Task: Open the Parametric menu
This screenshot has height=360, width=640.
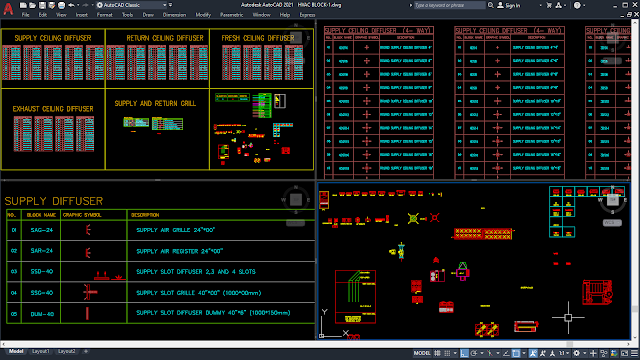Action: tap(231, 15)
